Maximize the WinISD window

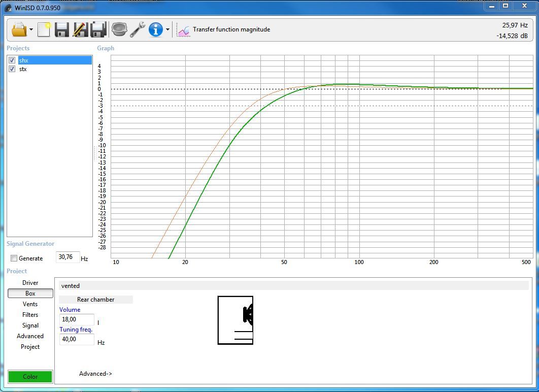coord(506,6)
